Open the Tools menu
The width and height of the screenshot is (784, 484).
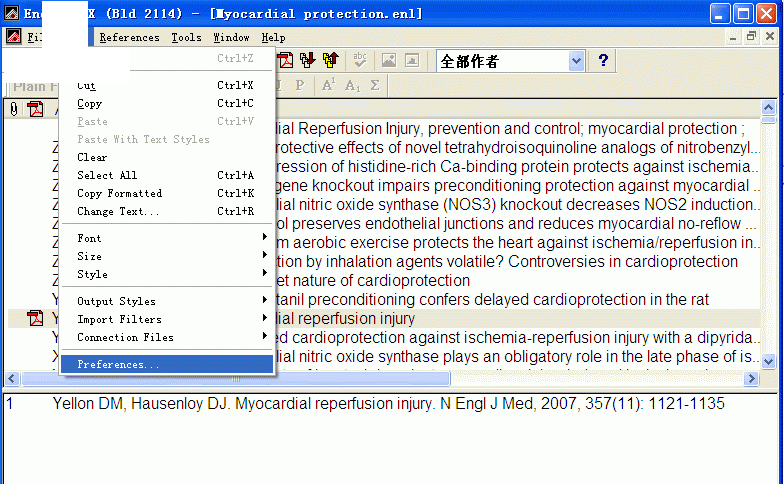(186, 38)
